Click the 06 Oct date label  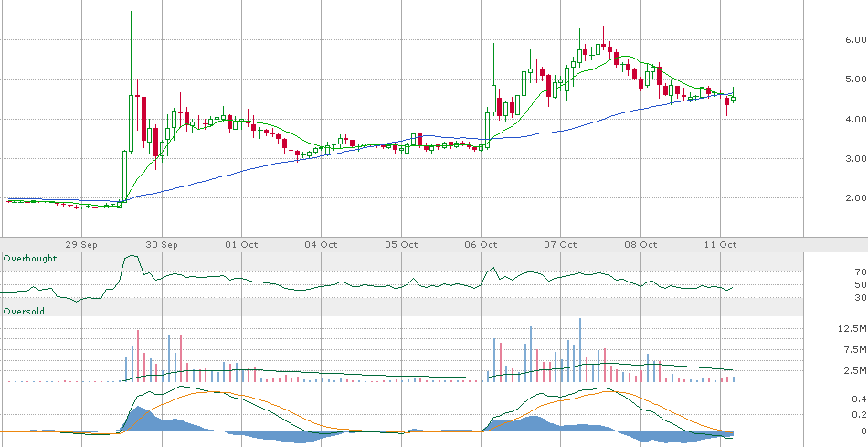pyautogui.click(x=481, y=245)
